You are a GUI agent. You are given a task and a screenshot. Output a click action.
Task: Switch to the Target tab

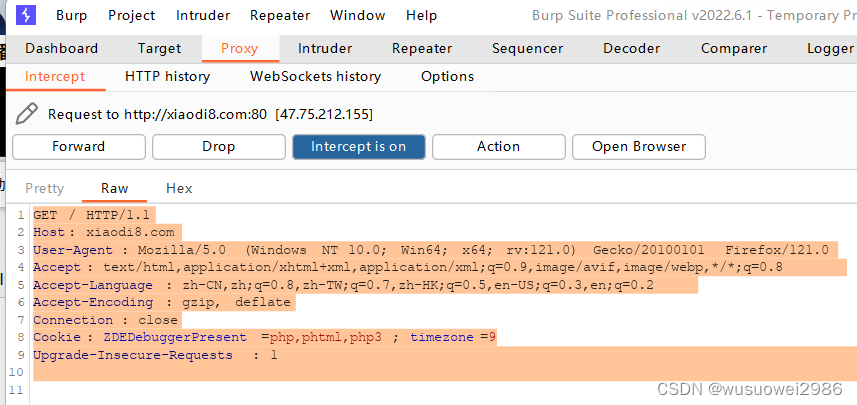159,48
